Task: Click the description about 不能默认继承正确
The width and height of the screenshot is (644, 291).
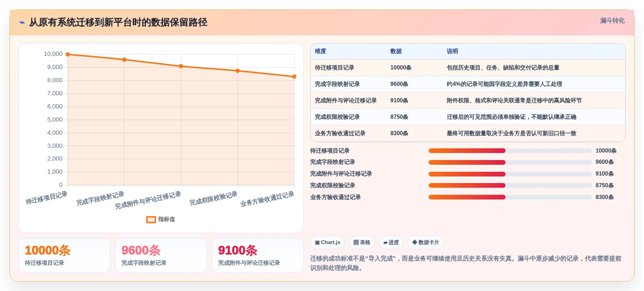Action: point(512,117)
